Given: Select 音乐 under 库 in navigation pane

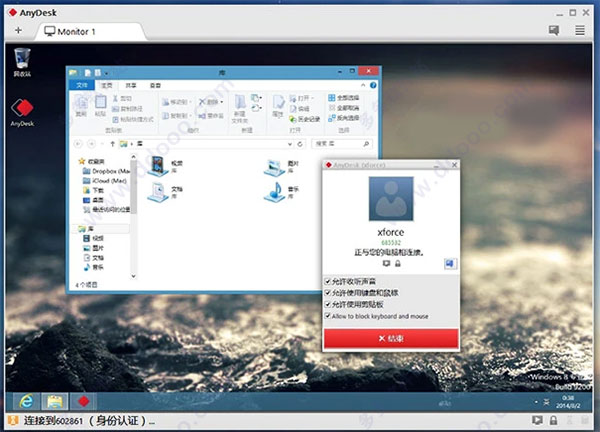Looking at the screenshot, I should click(x=94, y=267).
